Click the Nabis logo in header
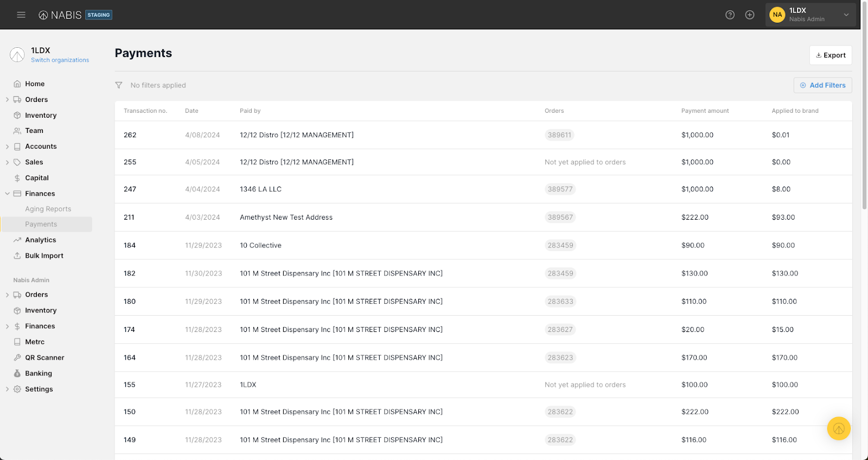Viewport: 868px width, 460px height. click(x=60, y=15)
